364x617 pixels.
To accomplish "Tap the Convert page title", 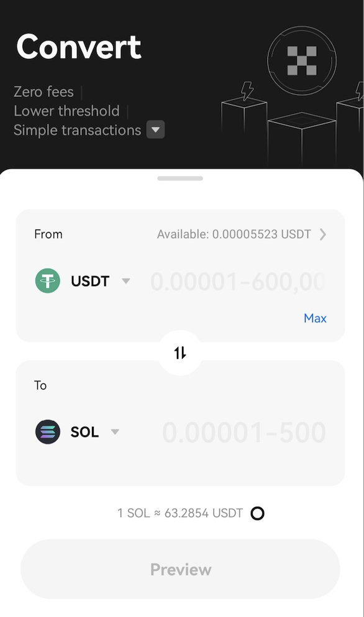I will coord(79,47).
